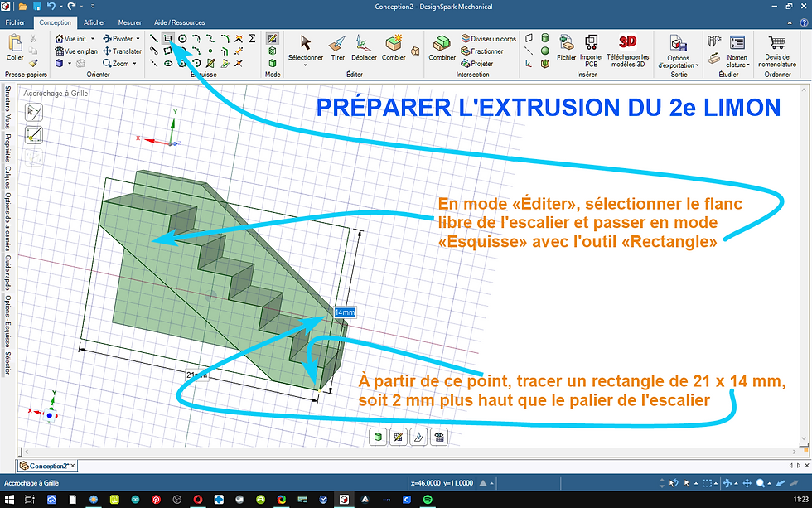Screen dimensions: 812x508
Task: Switch to 3D mode in Mode group
Action: pyautogui.click(x=273, y=63)
